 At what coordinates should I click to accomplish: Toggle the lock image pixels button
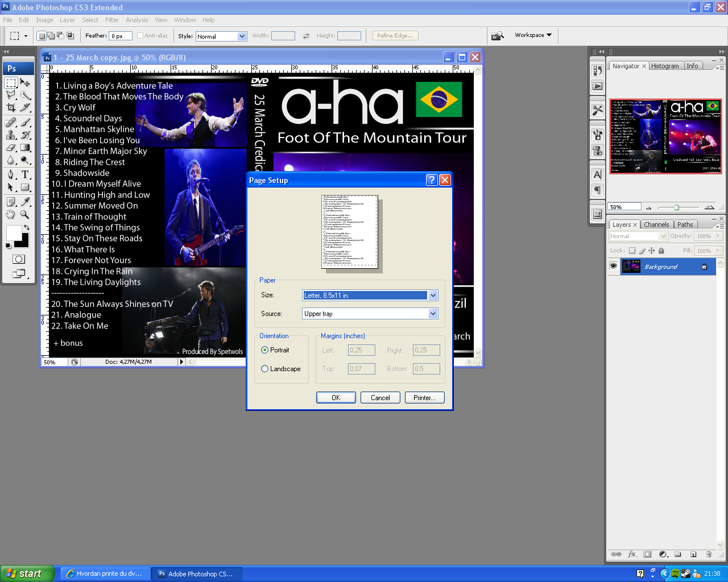(642, 251)
